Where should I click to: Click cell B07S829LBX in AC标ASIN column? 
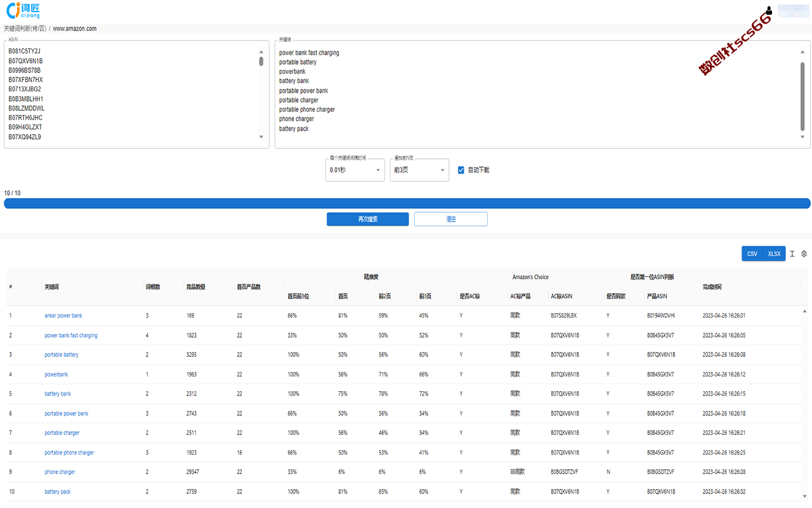[x=564, y=316]
